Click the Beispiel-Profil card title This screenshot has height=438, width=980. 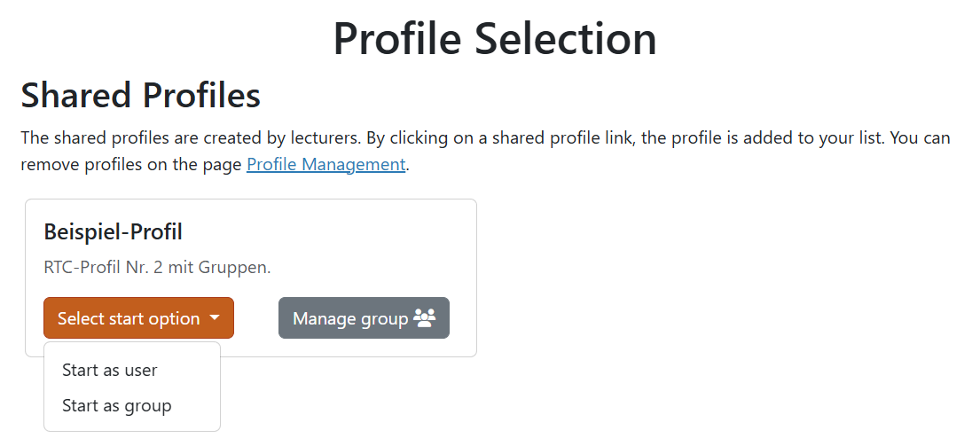pyautogui.click(x=113, y=232)
